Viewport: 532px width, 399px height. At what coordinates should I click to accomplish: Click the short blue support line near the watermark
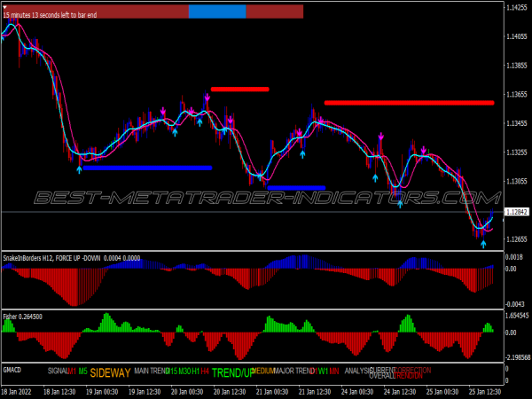[296, 187]
